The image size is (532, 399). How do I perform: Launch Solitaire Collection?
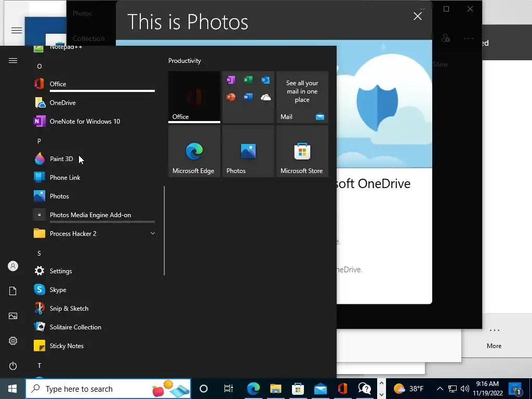click(94, 327)
